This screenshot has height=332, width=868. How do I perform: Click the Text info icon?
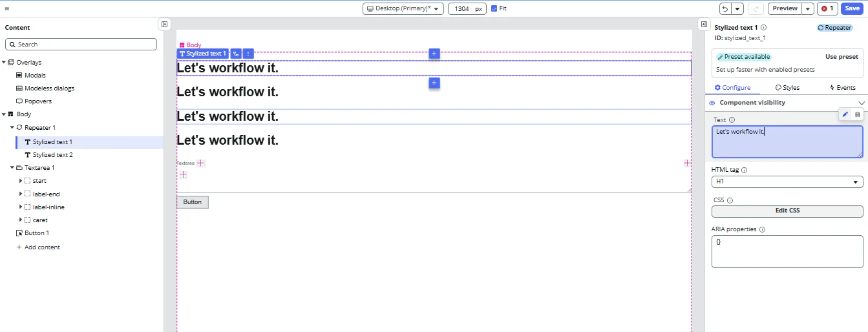tap(732, 120)
